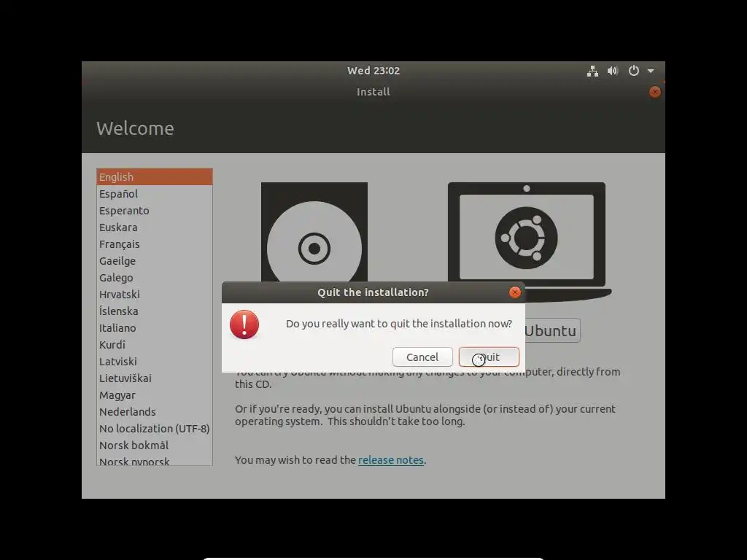747x560 pixels.
Task: Select Norsk nynorsk in the language list
Action: click(x=155, y=460)
